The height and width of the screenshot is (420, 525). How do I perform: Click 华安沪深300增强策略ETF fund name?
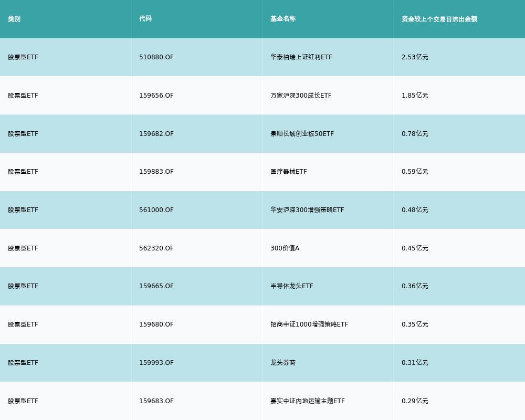(307, 209)
